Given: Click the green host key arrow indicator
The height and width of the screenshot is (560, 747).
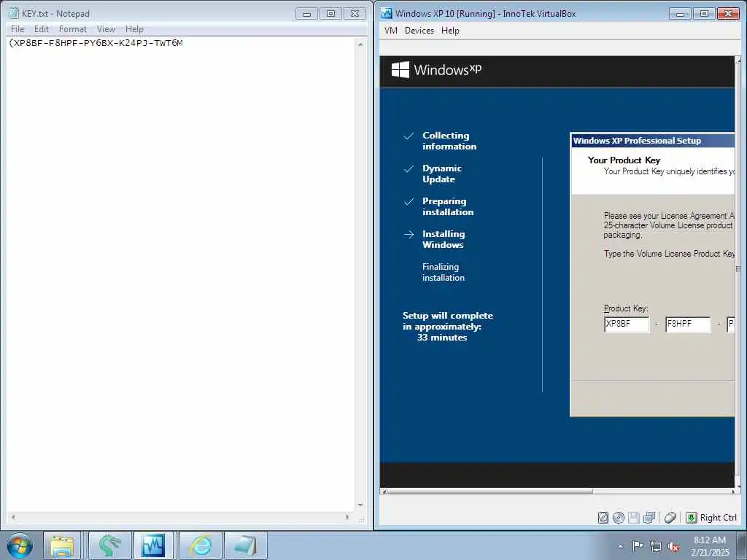Looking at the screenshot, I should [692, 518].
